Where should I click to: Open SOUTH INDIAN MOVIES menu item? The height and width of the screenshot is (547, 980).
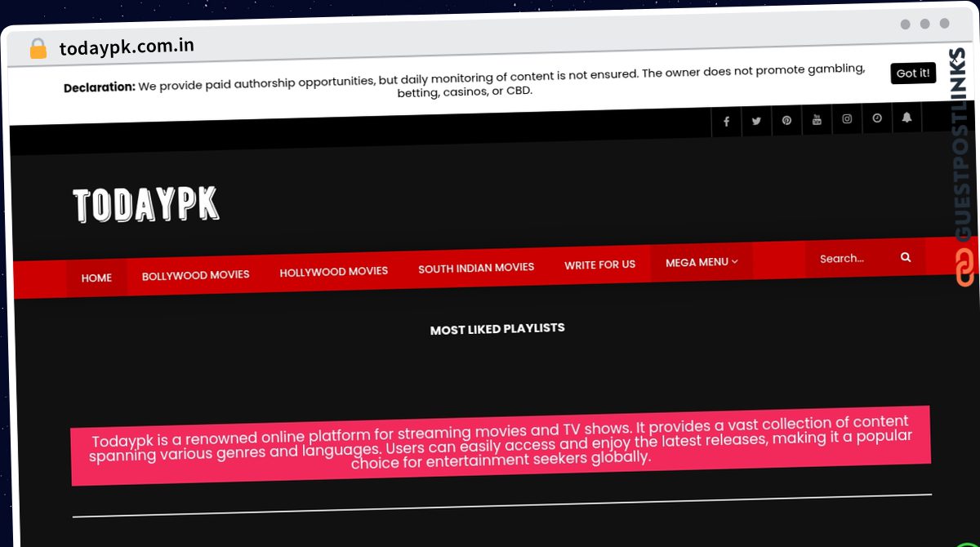pos(476,268)
